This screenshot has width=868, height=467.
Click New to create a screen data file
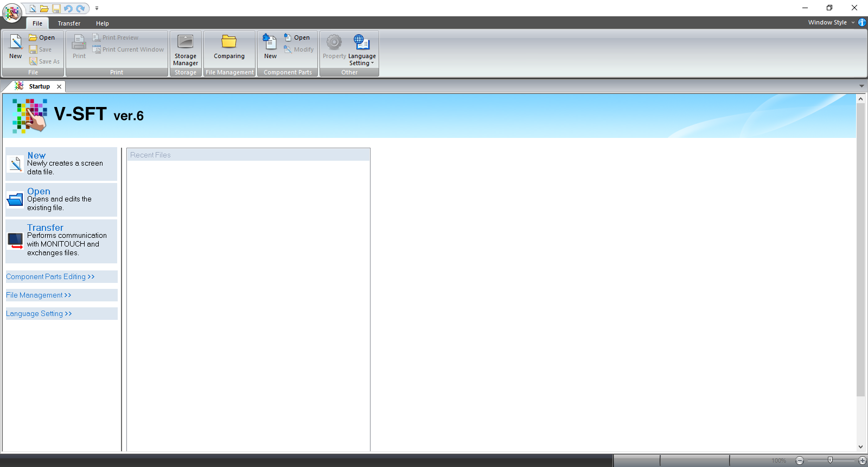point(61,164)
